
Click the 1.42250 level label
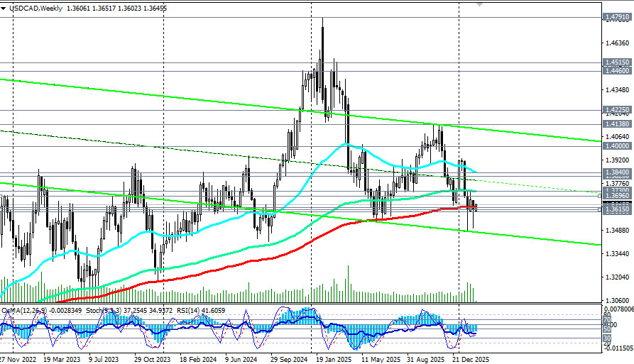616,111
